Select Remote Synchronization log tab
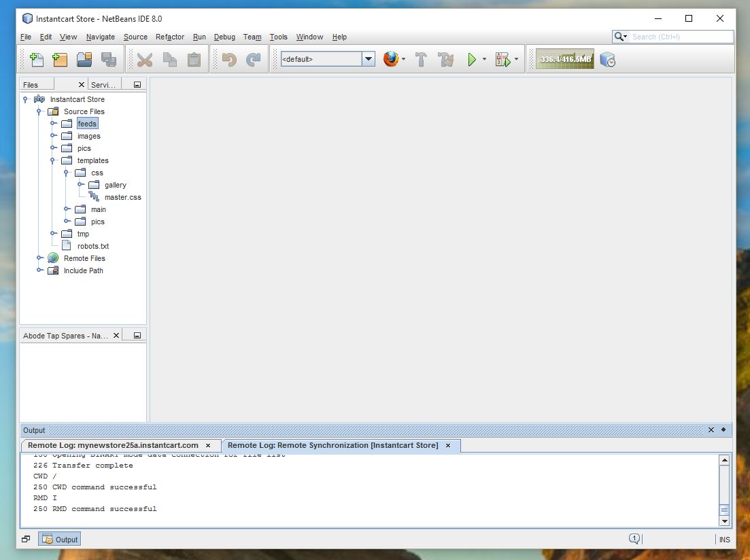The image size is (750, 560). [x=333, y=445]
